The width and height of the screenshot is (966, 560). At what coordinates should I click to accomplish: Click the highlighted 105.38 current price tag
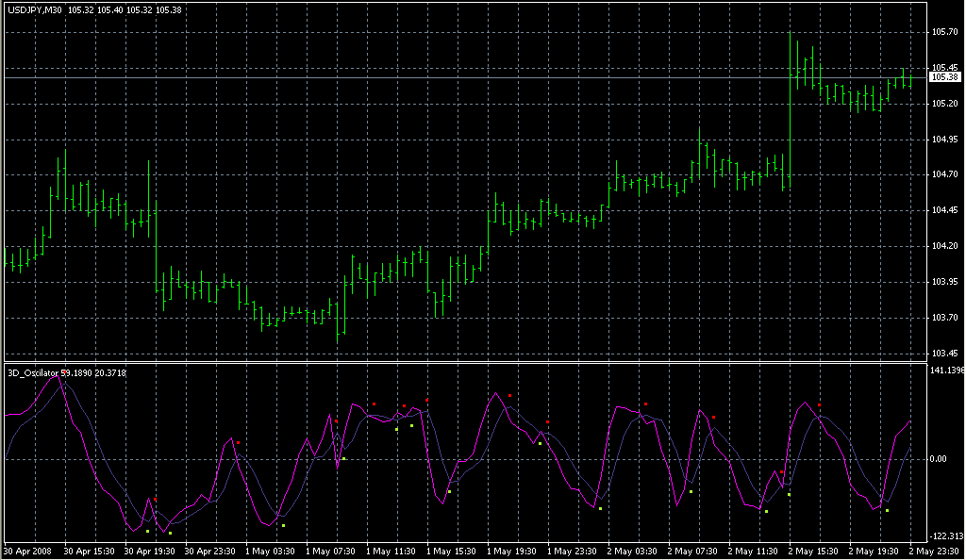pyautogui.click(x=945, y=77)
